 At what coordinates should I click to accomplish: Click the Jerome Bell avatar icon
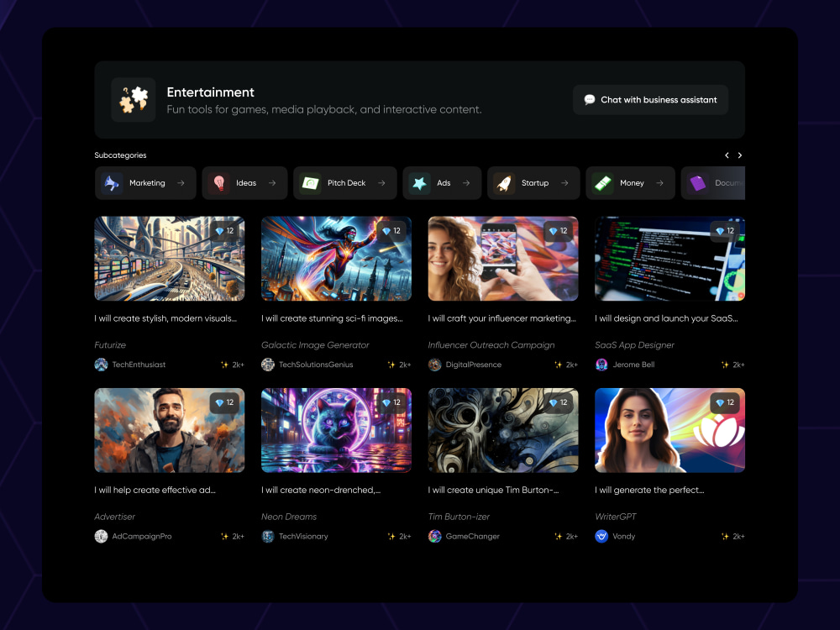pyautogui.click(x=601, y=365)
